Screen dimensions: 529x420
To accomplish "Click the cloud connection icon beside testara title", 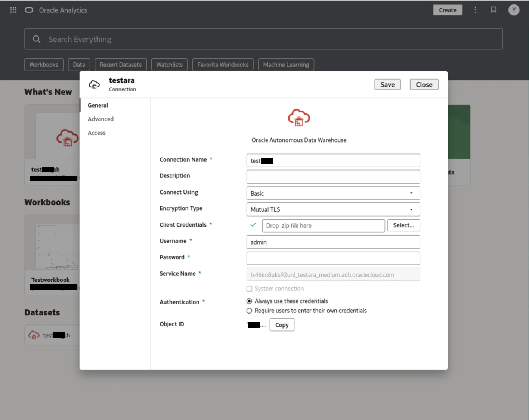I will point(94,85).
